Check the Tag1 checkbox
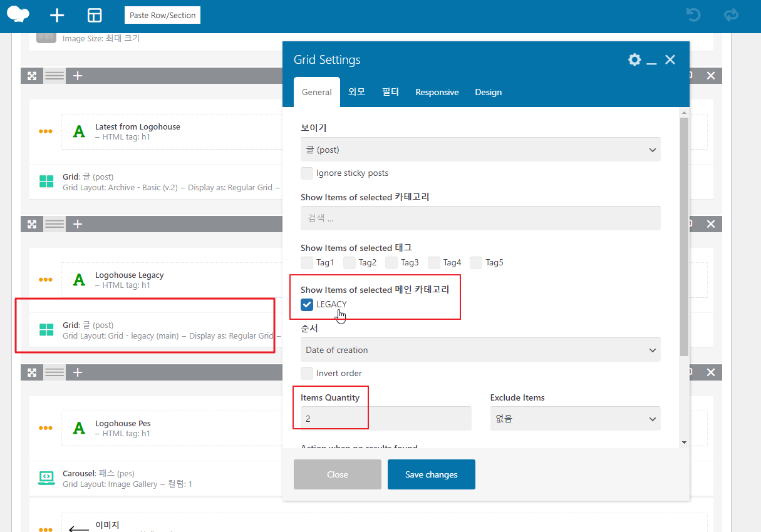This screenshot has width=761, height=532. coord(307,262)
